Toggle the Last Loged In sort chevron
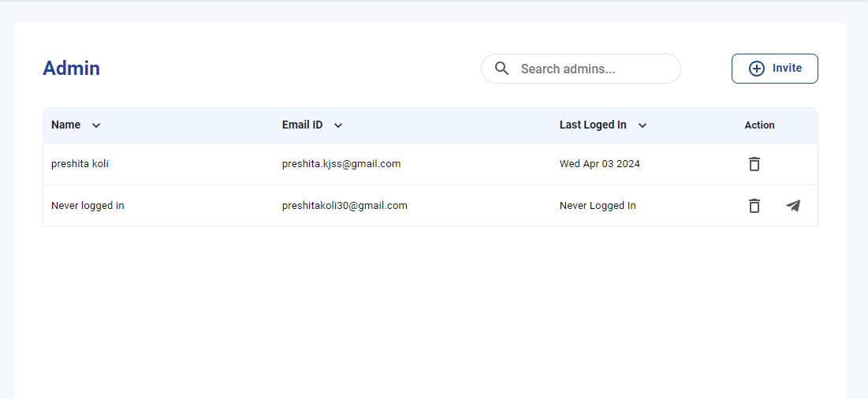Screen dimensions: 868x399 click(x=643, y=125)
